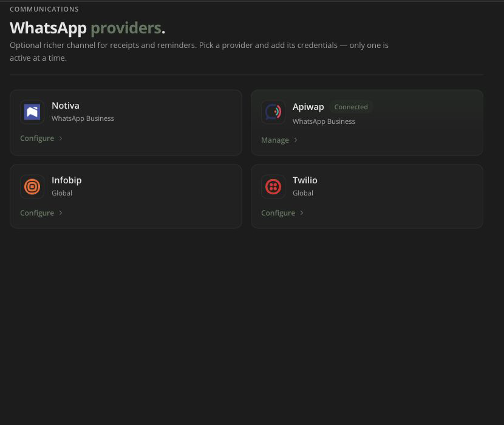Viewport: 504px width, 425px height.
Task: Click the WhatsApp providers heading
Action: coord(87,28)
